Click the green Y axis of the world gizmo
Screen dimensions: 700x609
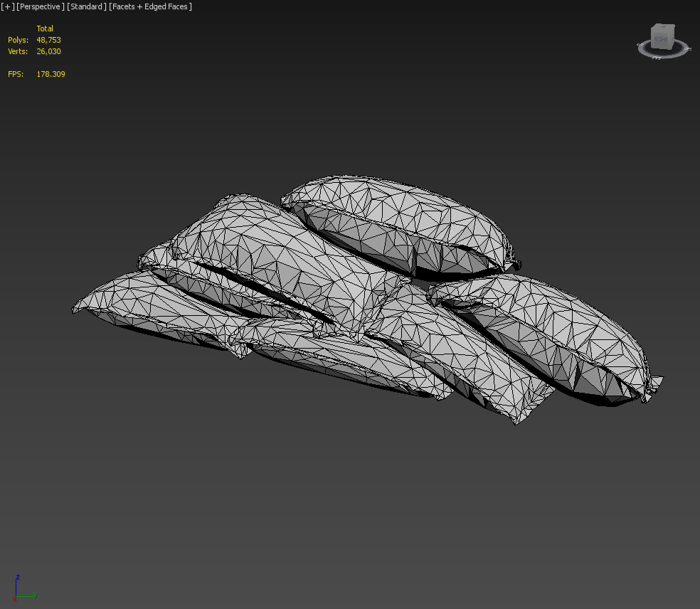[25, 596]
